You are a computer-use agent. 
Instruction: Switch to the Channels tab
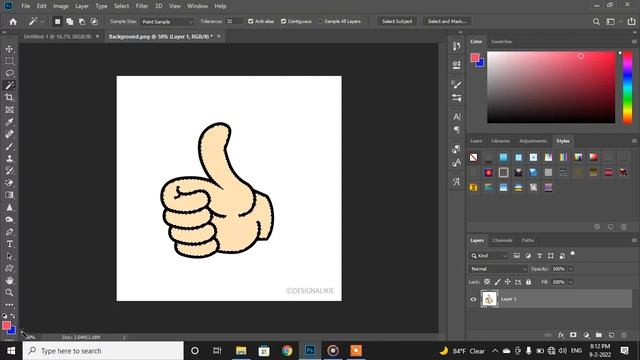click(x=502, y=240)
